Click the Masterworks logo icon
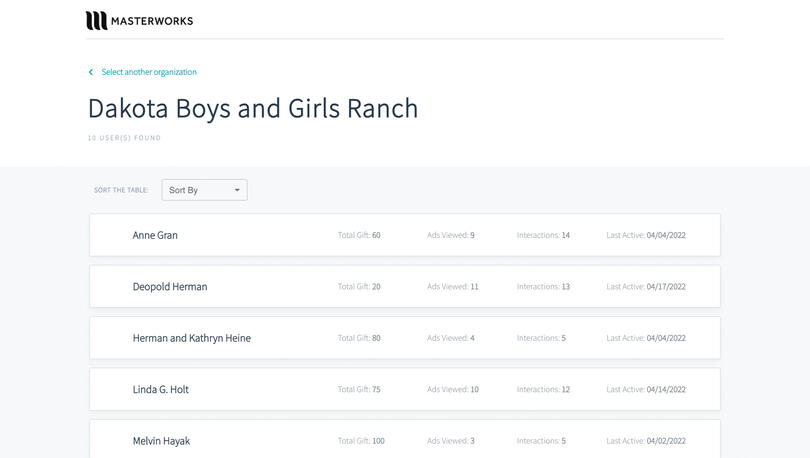 click(x=96, y=20)
